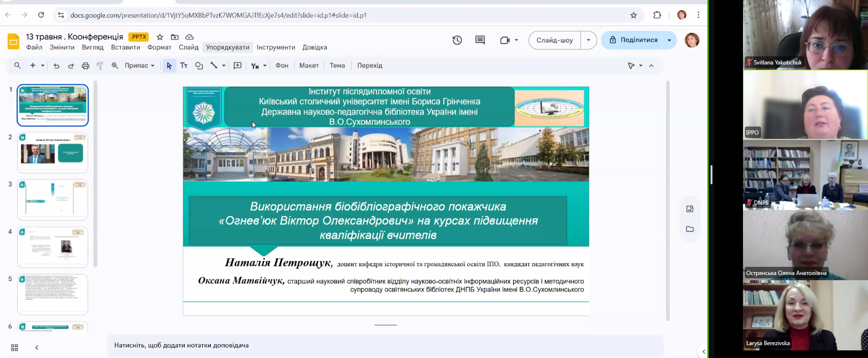
Task: Open the folder icon on right rail
Action: 690,229
